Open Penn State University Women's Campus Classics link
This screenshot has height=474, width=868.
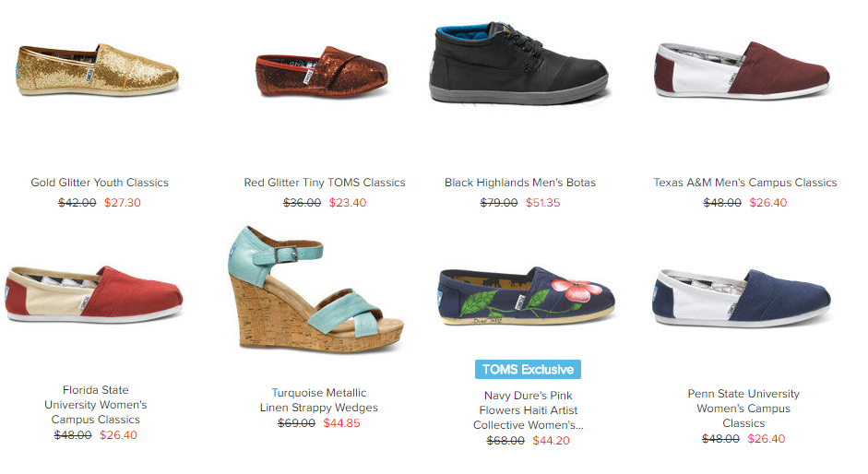pos(743,409)
